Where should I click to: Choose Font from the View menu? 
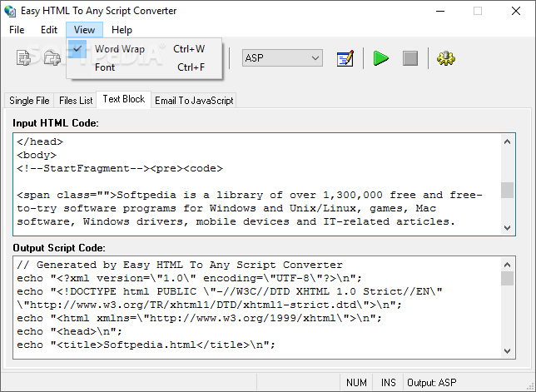point(144,67)
